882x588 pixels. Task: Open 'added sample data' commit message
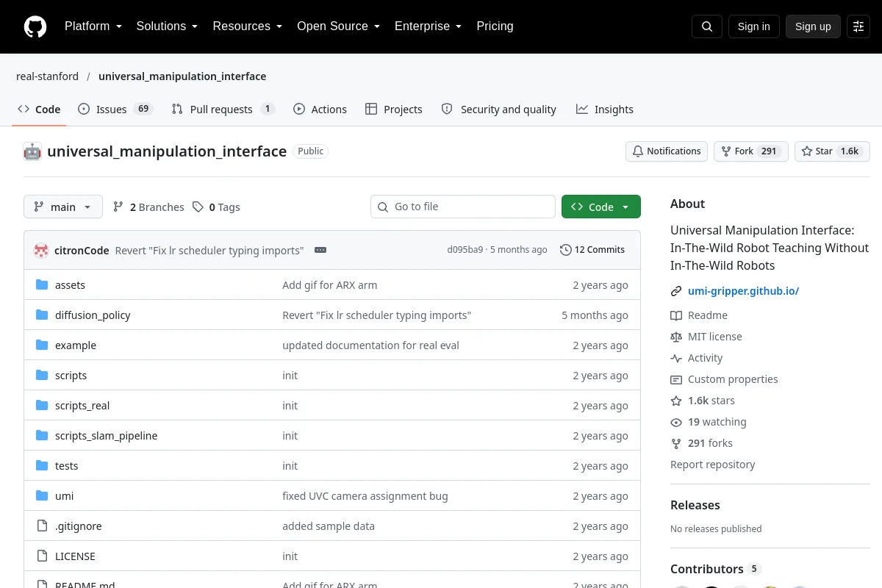point(329,526)
